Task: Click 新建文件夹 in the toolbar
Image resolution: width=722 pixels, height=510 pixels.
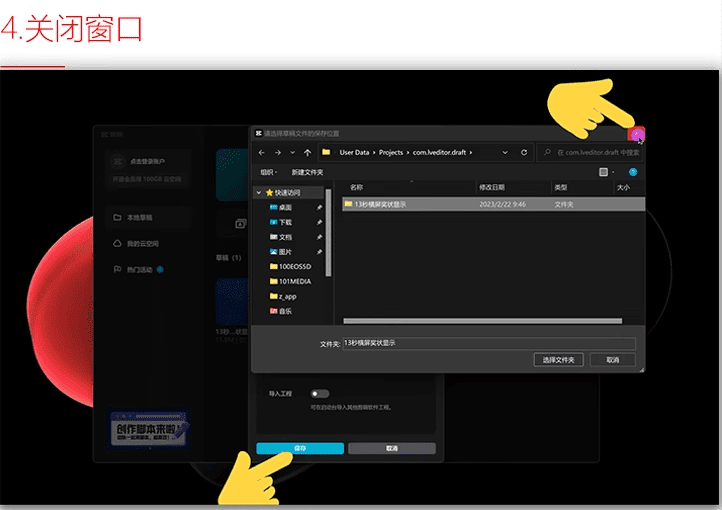Action: 307,172
